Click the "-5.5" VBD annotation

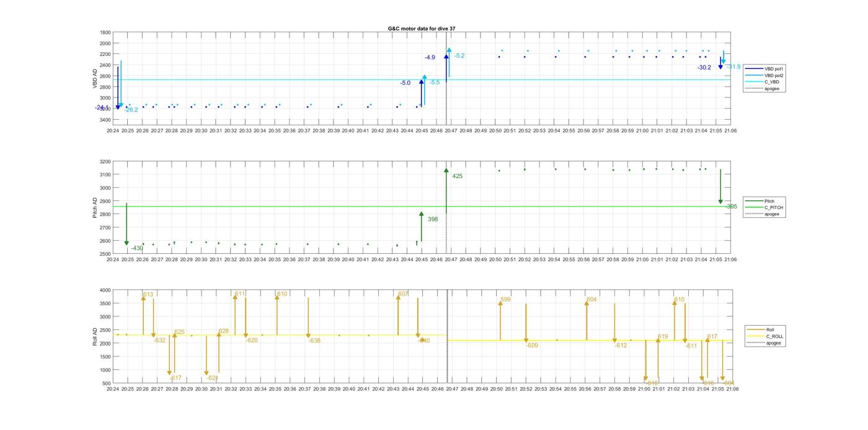[x=435, y=82]
